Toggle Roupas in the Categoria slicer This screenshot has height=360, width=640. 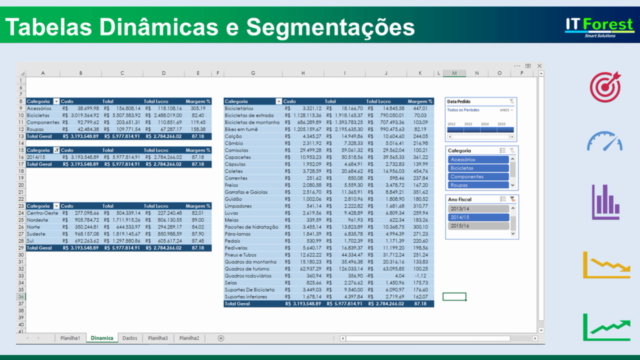tap(478, 185)
